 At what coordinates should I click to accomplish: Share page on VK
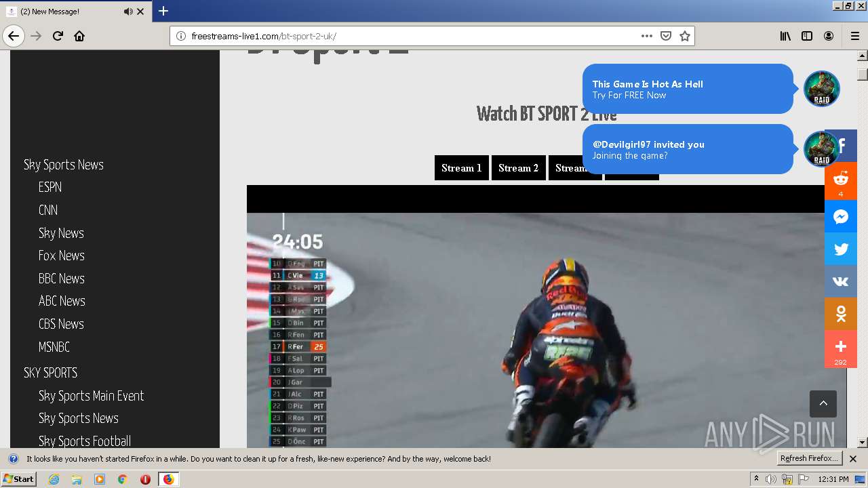coord(841,281)
